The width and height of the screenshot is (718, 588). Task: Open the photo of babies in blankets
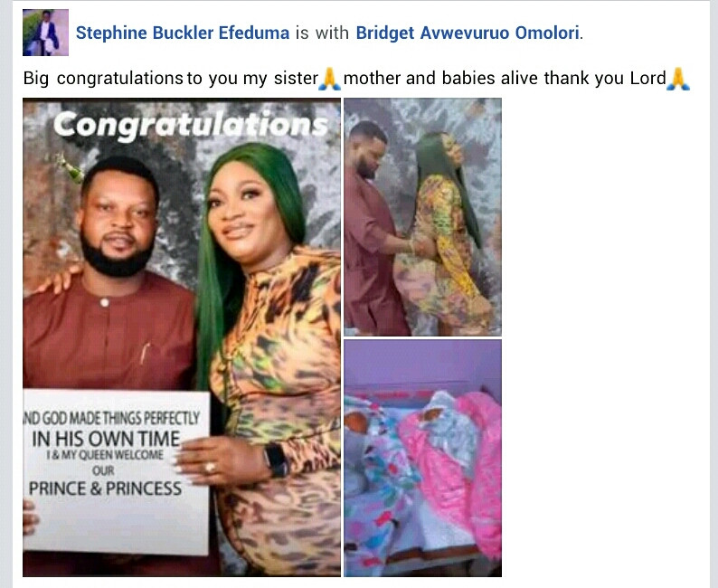pos(422,458)
